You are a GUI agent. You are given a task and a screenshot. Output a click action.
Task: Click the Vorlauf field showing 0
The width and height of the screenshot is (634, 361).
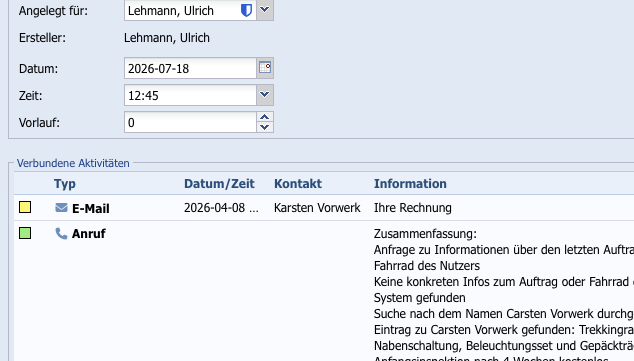190,122
